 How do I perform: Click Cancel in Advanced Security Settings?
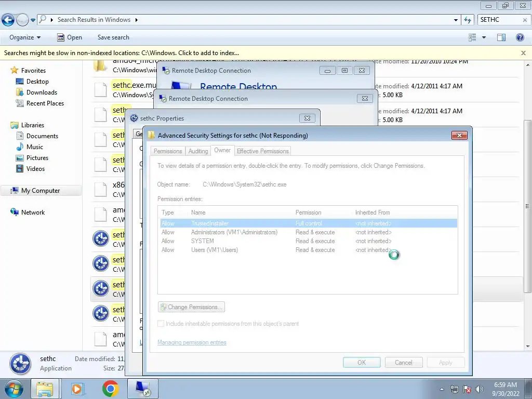pyautogui.click(x=403, y=362)
